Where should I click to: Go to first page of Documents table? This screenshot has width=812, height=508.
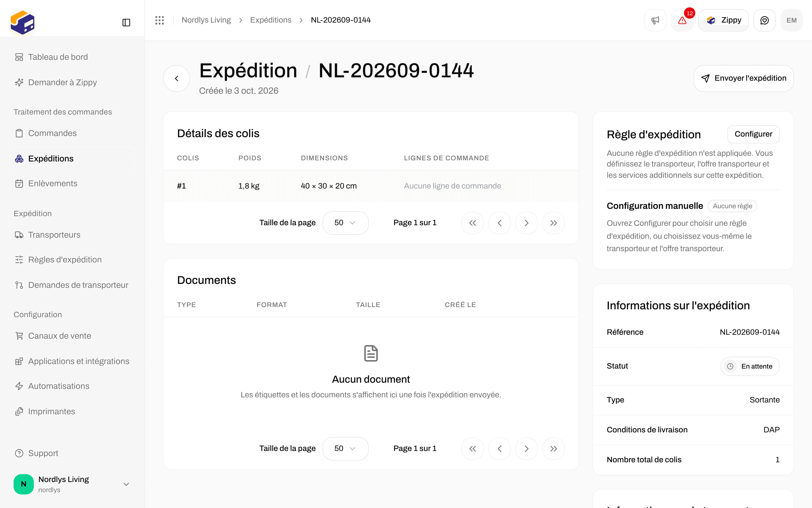click(473, 448)
